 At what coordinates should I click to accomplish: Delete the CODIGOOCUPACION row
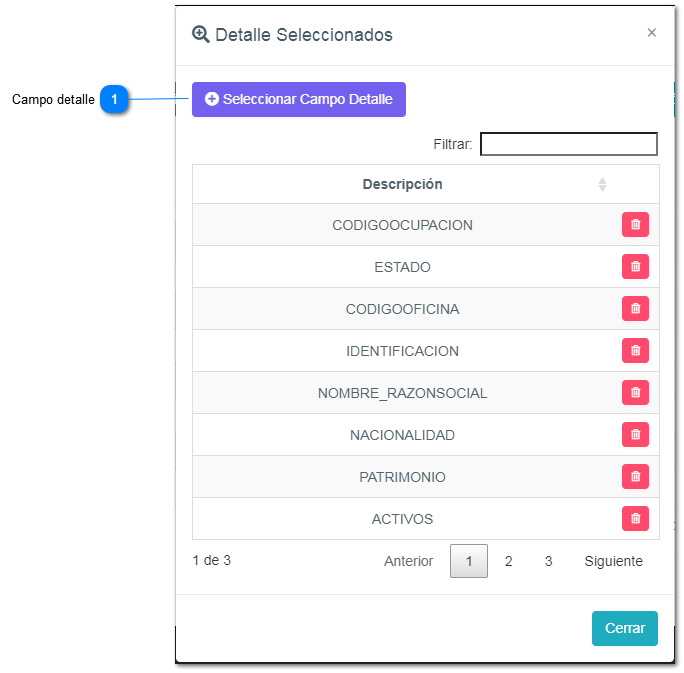tap(635, 225)
